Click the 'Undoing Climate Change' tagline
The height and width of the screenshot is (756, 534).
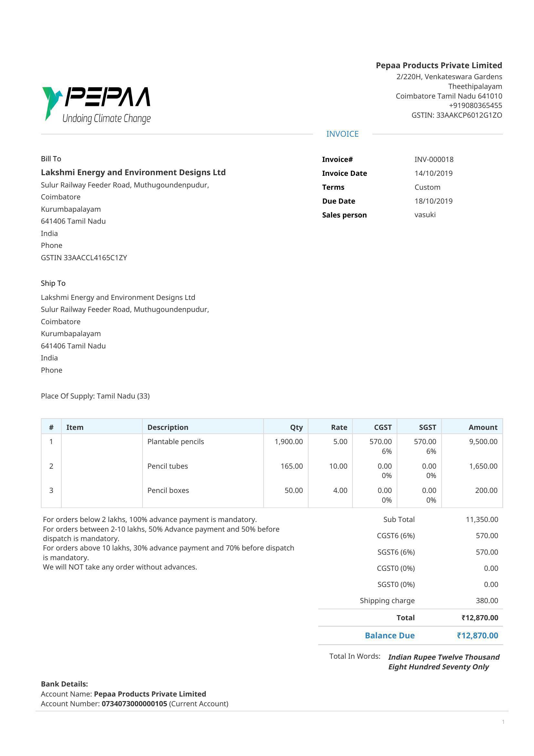(x=106, y=119)
